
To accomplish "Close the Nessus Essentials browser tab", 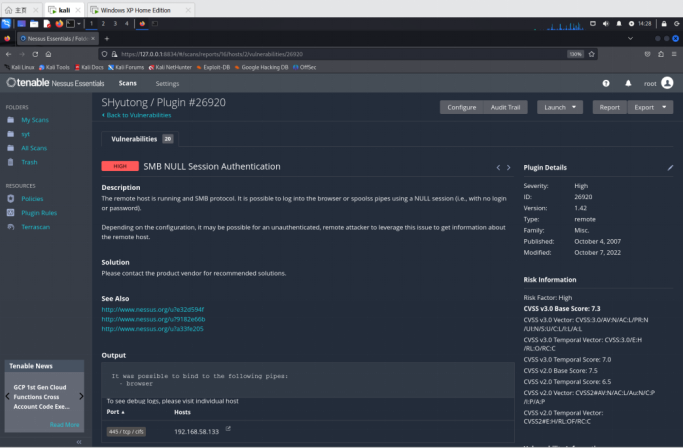I will click(92, 38).
